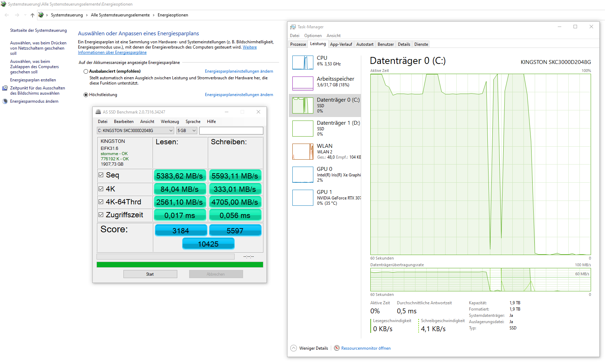Click Start button in AS SSD Benchmark
Screen dimensions: 605x364
point(150,274)
